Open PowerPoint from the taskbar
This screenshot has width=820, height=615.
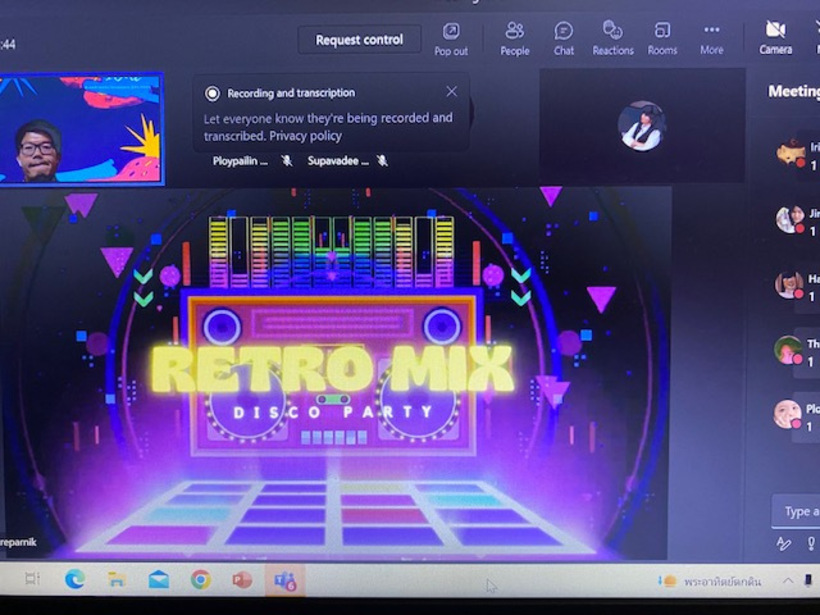242,579
